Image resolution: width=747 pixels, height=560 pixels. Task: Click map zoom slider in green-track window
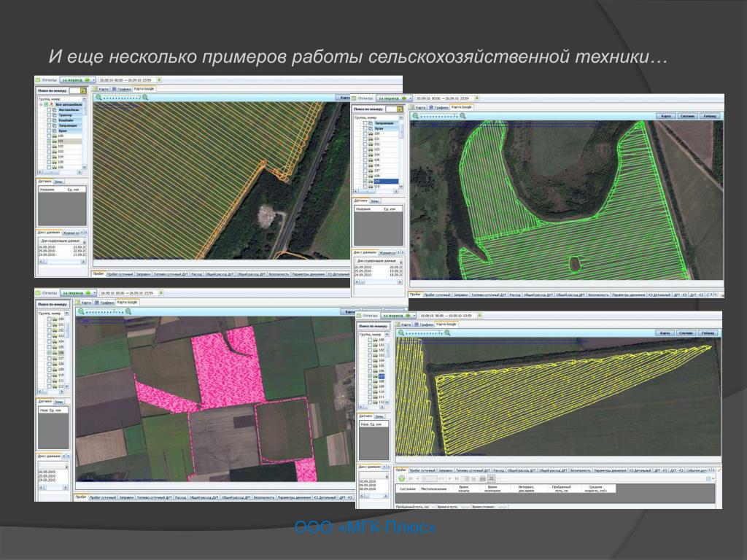point(439,116)
